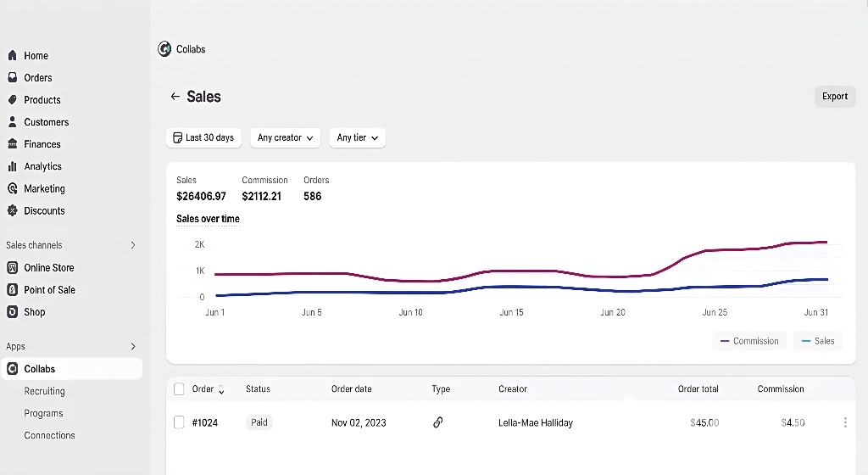
Task: Toggle the select-all orders checkbox
Action: pos(179,389)
